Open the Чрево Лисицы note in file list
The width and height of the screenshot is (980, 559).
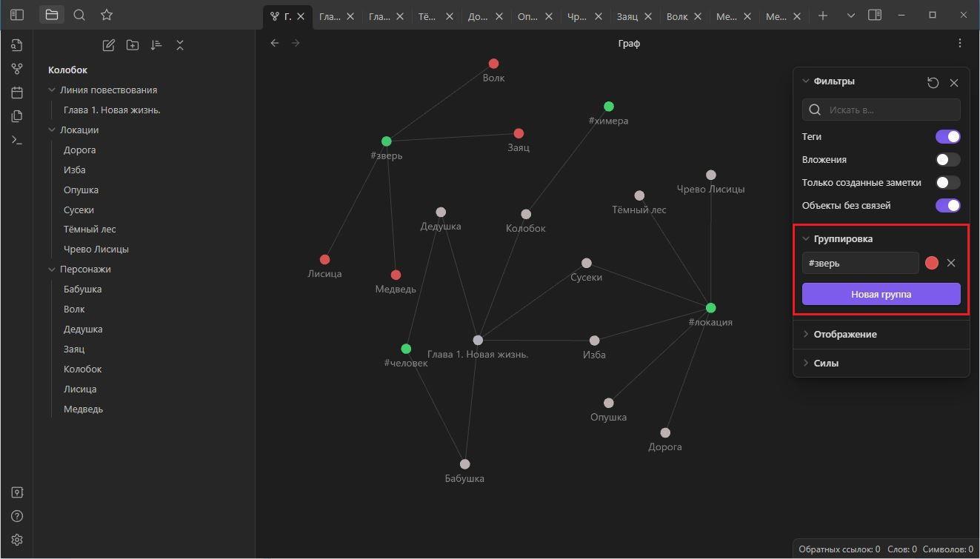96,249
